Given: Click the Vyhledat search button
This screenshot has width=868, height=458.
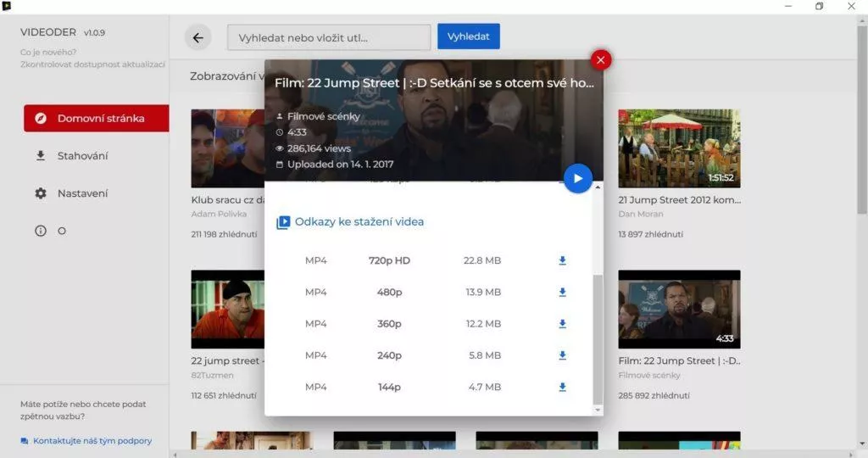Looking at the screenshot, I should click(x=468, y=36).
